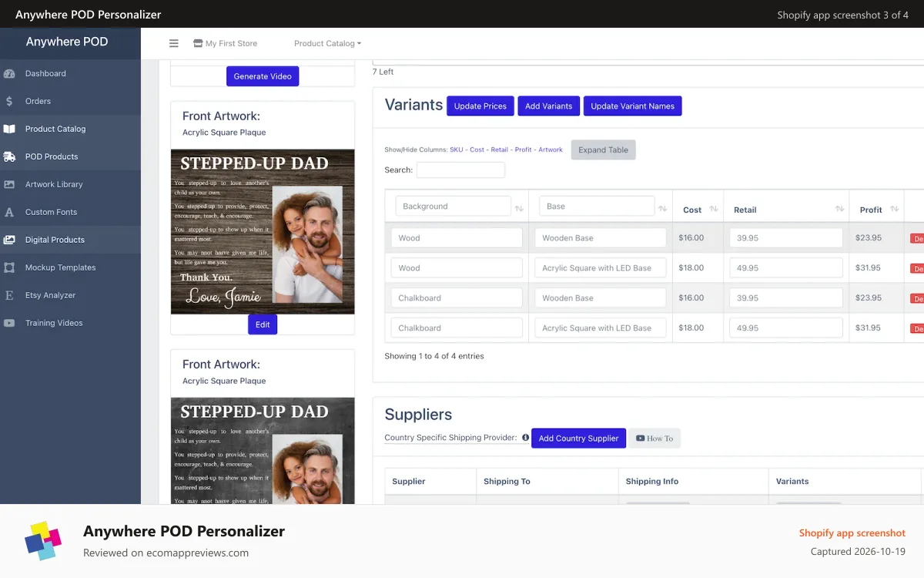Click Update Variant Names button

[x=632, y=106]
